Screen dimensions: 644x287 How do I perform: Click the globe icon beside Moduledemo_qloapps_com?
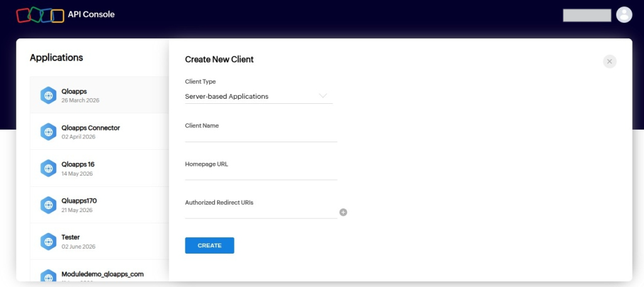(x=48, y=276)
